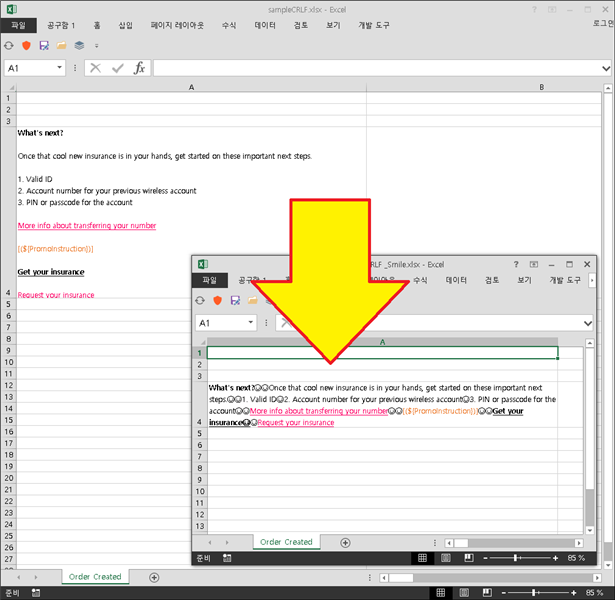Screen dimensions: 615x600
Task: Switch to 삽입 tab in back window
Action: pyautogui.click(x=126, y=25)
